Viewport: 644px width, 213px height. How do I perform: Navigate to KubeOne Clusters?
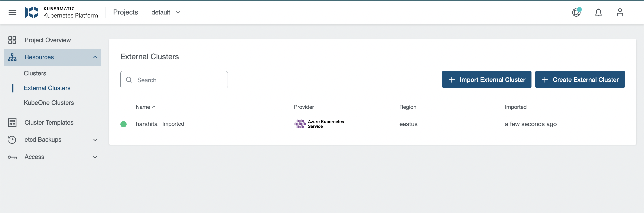49,102
